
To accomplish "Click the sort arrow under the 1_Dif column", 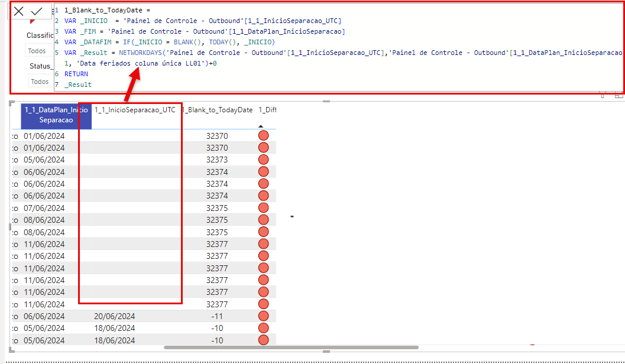I will [261, 126].
